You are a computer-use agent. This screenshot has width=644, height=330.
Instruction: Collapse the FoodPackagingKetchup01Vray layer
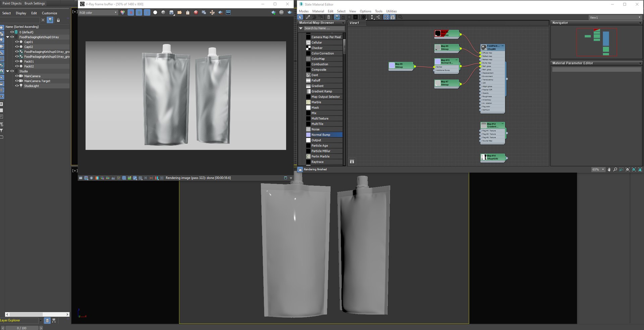[7, 37]
